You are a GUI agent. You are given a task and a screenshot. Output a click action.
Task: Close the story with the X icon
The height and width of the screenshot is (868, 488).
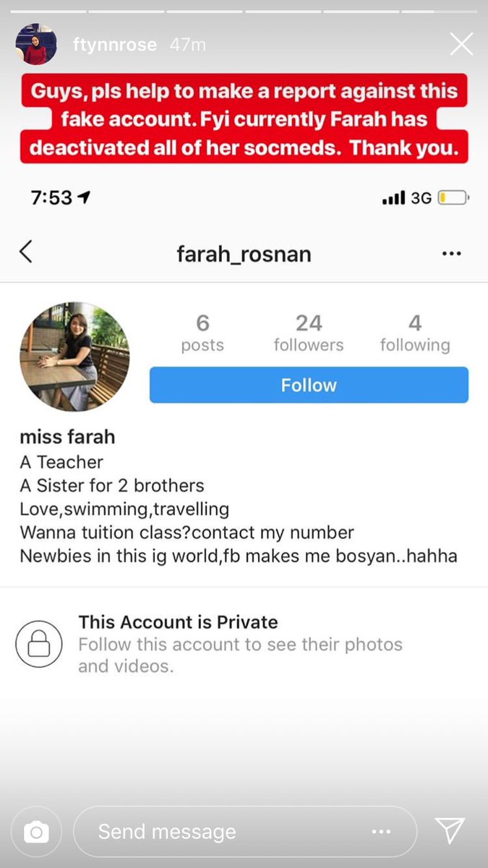(x=461, y=45)
